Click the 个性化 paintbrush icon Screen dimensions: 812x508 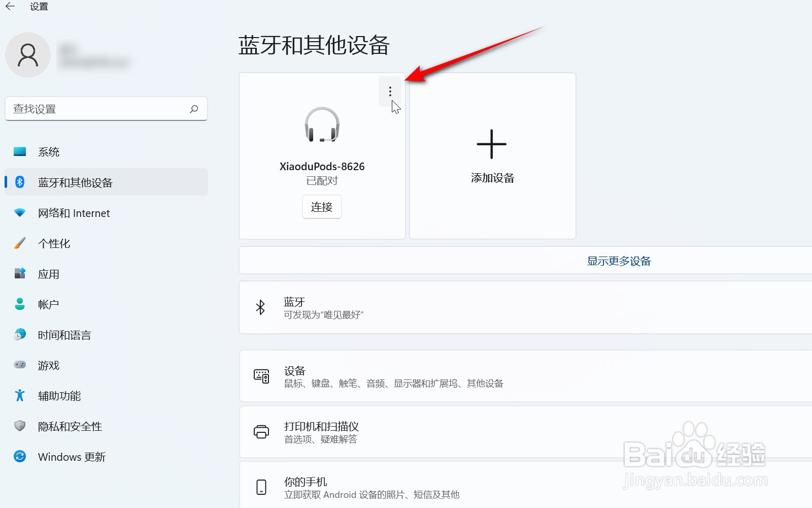19,243
